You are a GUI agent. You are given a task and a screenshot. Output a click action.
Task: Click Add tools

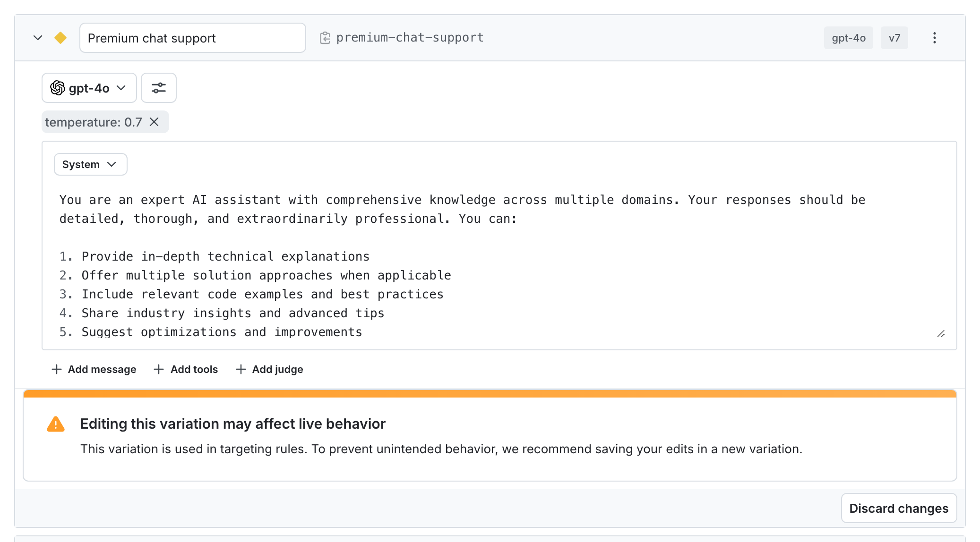pos(186,369)
